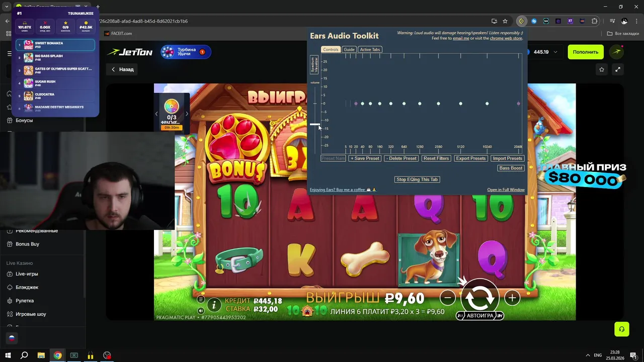Spin the reels with the spin button
This screenshot has width=644, height=362.
[x=479, y=298]
